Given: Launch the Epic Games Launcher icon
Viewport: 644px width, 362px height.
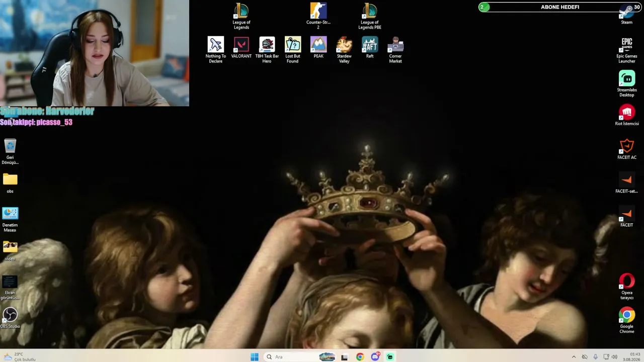Looking at the screenshot, I should pyautogui.click(x=627, y=50).
